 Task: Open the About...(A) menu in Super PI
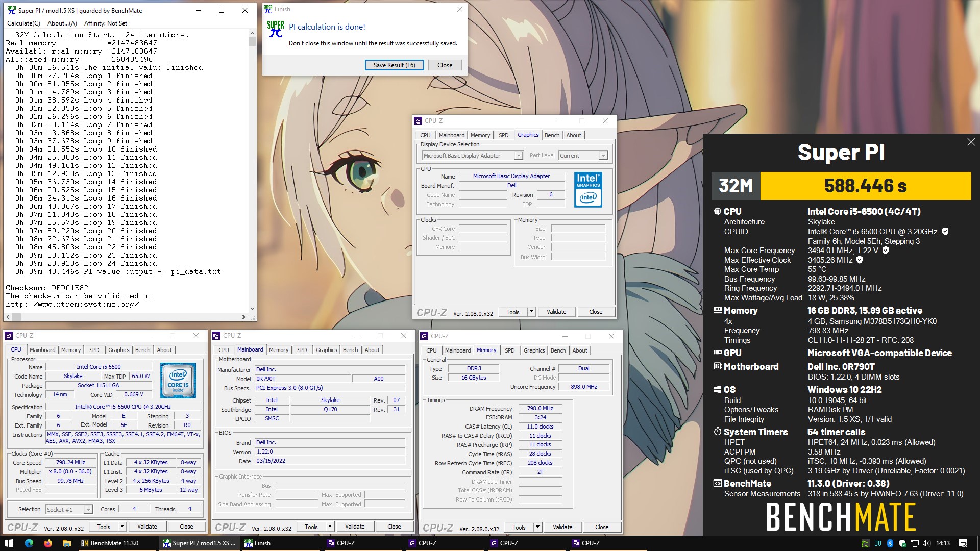62,23
